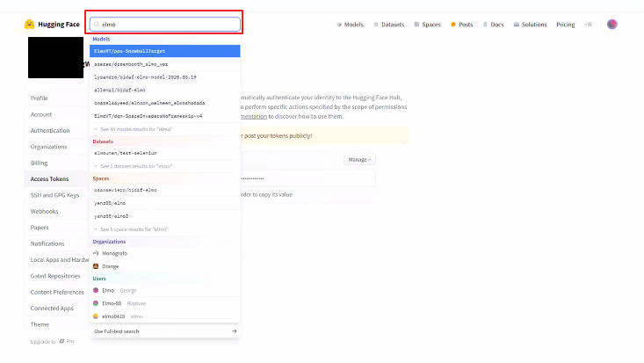The height and width of the screenshot is (363, 644).
Task: Click the Elmo George user avatar
Action: click(x=96, y=290)
